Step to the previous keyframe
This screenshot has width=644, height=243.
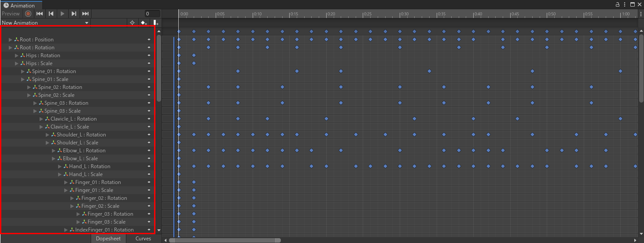[x=51, y=14]
